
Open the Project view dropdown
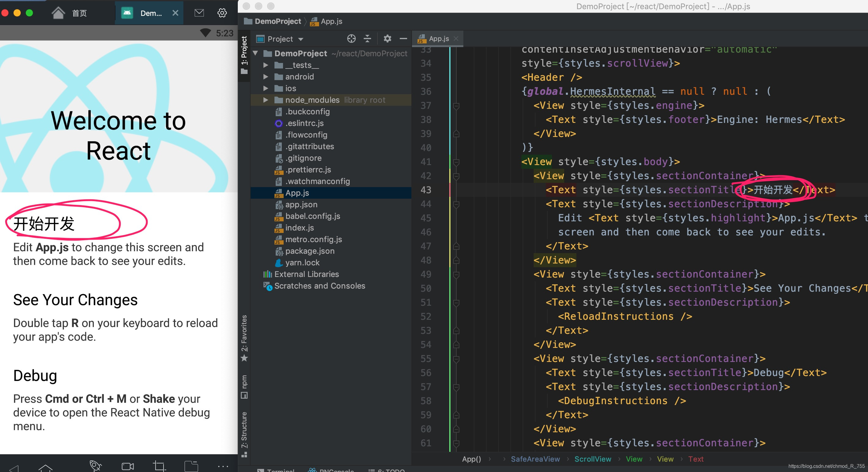tap(285, 39)
